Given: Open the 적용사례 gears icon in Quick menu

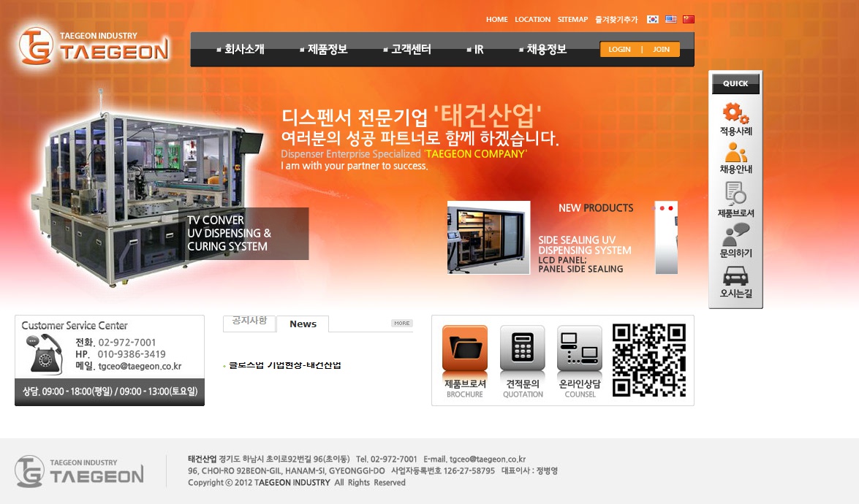Looking at the screenshot, I should tap(735, 114).
